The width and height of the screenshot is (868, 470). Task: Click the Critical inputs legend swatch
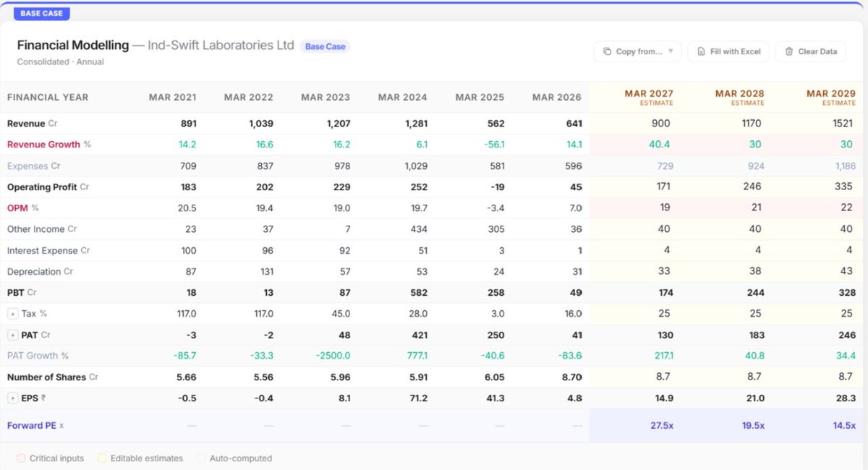[x=20, y=458]
